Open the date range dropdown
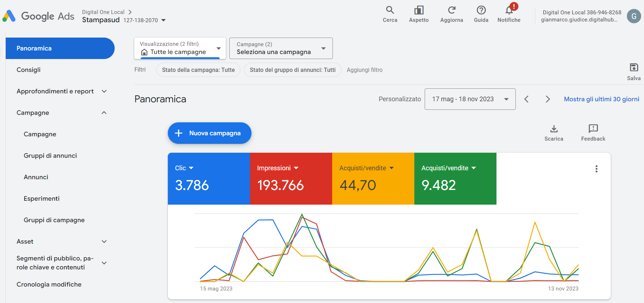This screenshot has width=644, height=303. click(470, 99)
